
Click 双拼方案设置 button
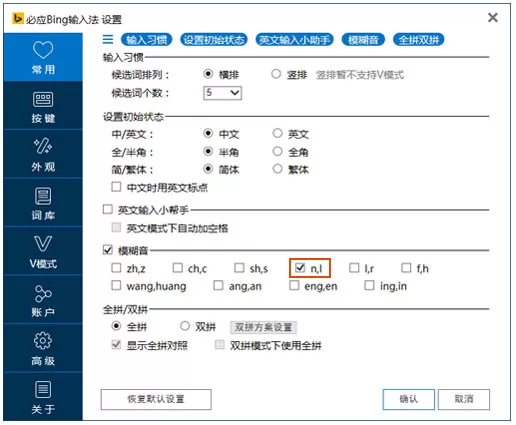[x=263, y=327]
